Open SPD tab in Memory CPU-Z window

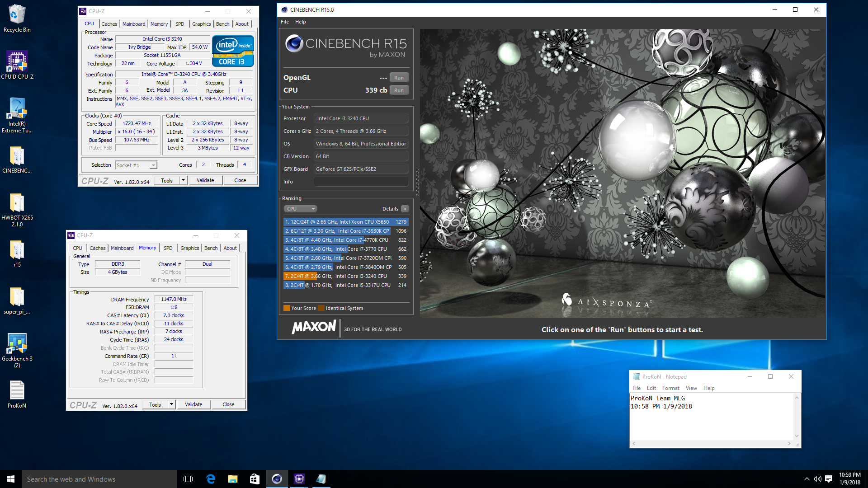coord(168,248)
